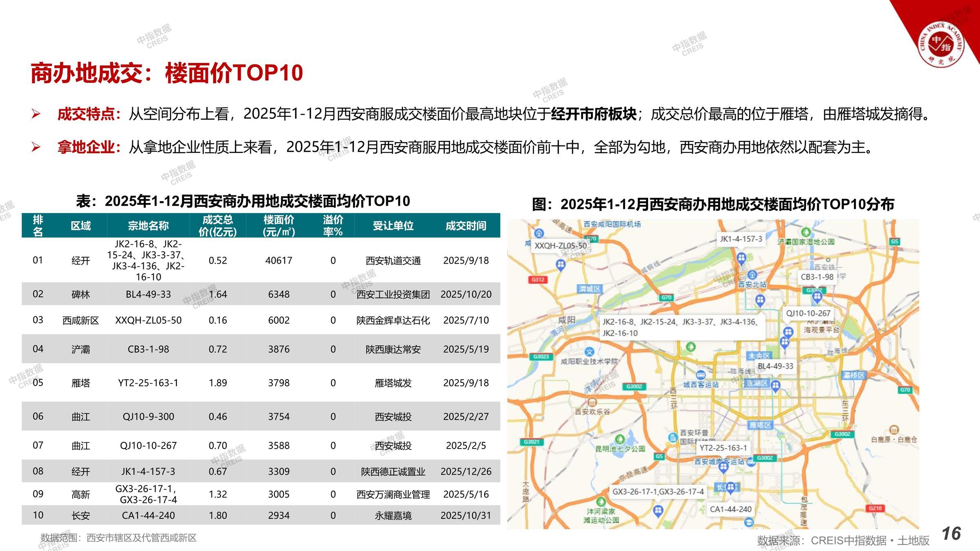Screen dimensions: 980x551
Task: Click the 城西客运站 bus station icon
Action: [x=700, y=375]
